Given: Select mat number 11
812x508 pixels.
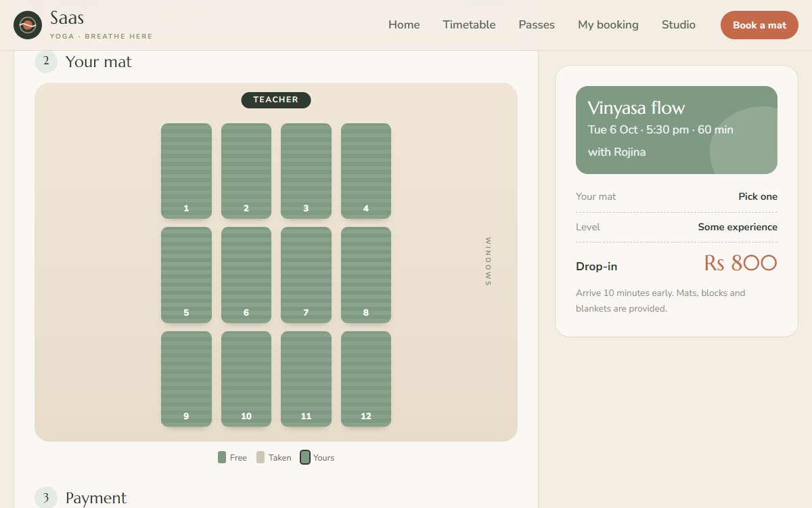Looking at the screenshot, I should point(306,379).
